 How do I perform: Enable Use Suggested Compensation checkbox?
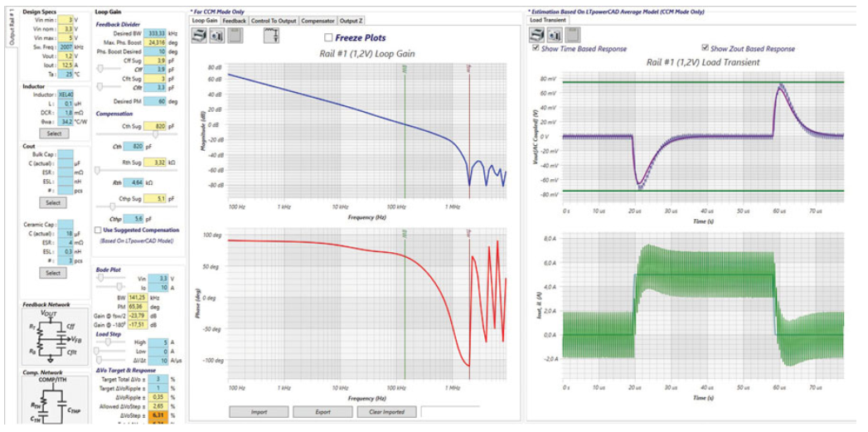click(99, 230)
